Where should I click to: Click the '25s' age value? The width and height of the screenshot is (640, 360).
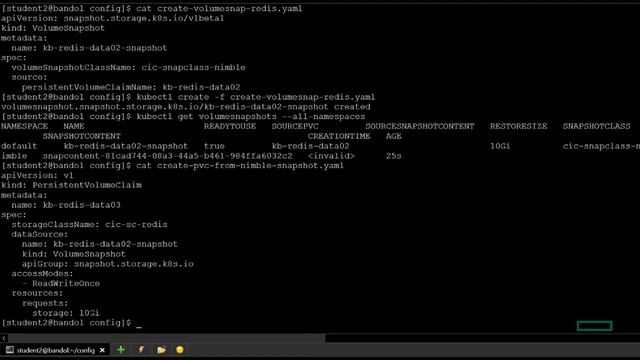[393, 156]
